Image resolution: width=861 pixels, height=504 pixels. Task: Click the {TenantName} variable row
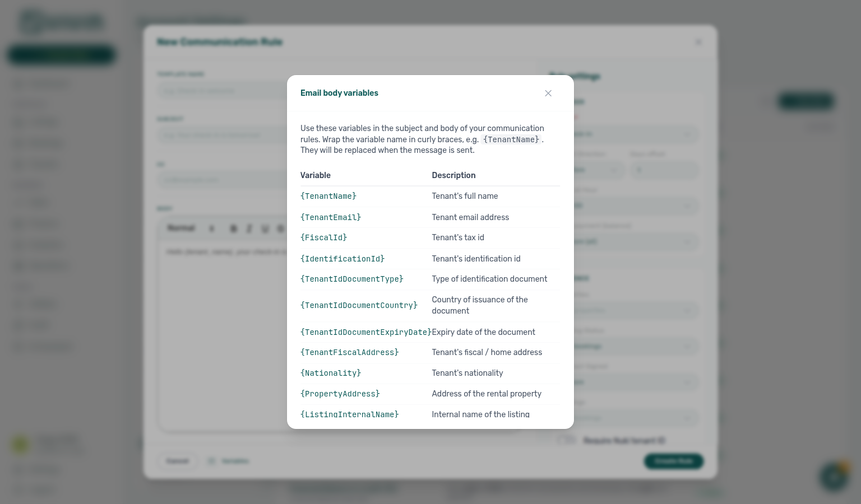click(x=430, y=197)
